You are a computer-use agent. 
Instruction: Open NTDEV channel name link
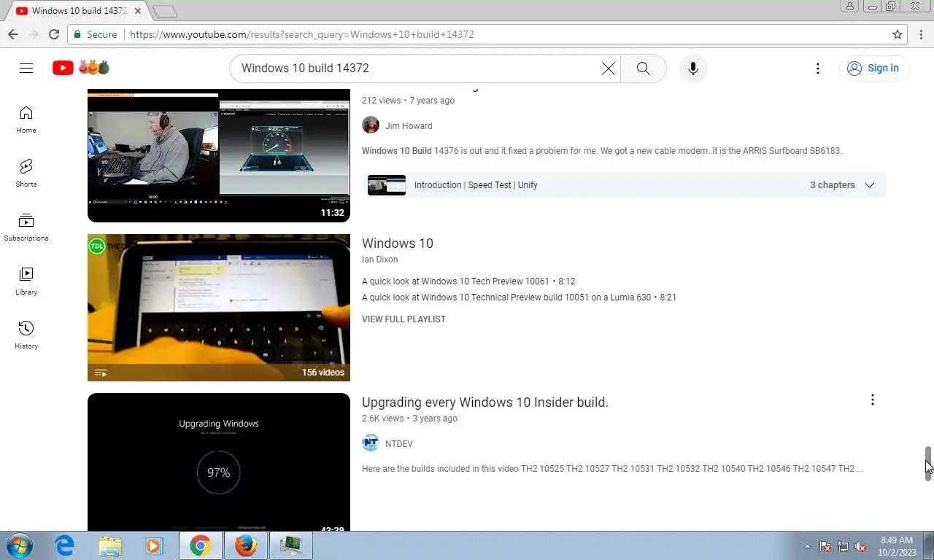pyautogui.click(x=399, y=444)
